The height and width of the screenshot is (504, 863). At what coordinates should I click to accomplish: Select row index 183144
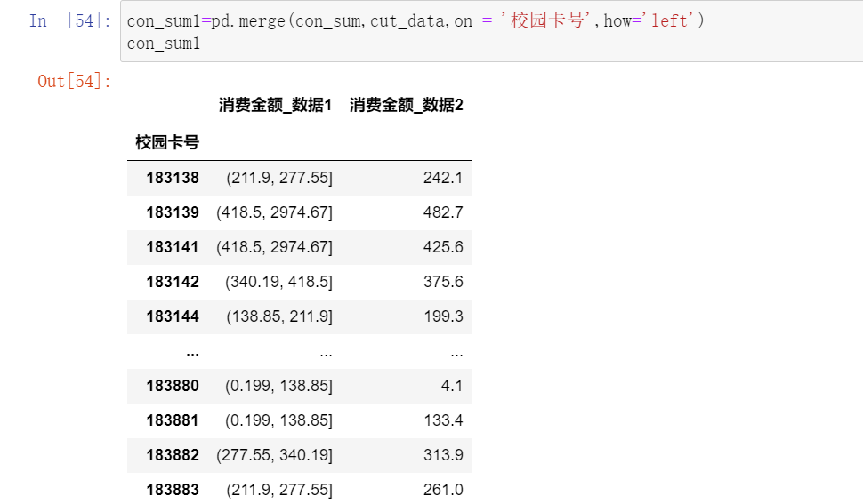(x=173, y=316)
